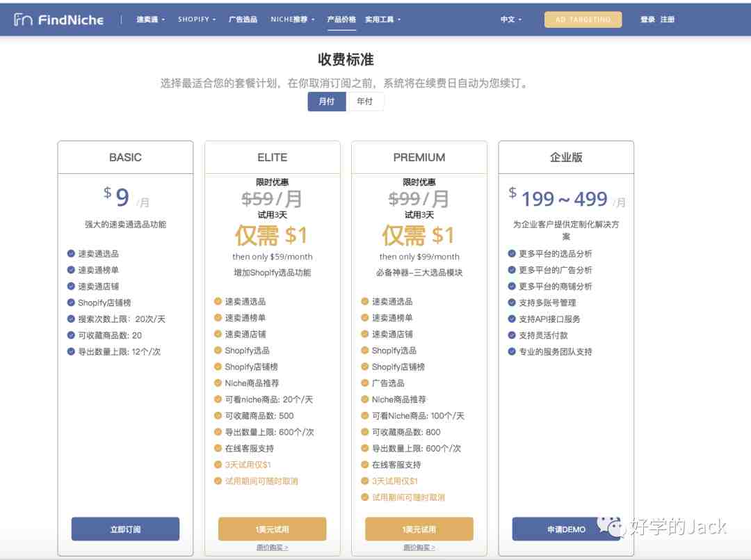
Task: Click the ELITE plan title
Action: click(x=272, y=158)
